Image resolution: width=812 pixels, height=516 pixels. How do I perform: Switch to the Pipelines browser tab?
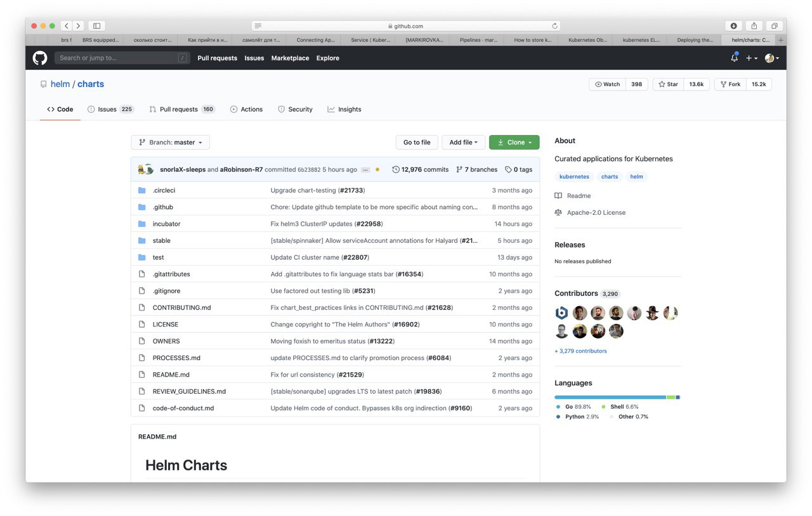pos(477,40)
